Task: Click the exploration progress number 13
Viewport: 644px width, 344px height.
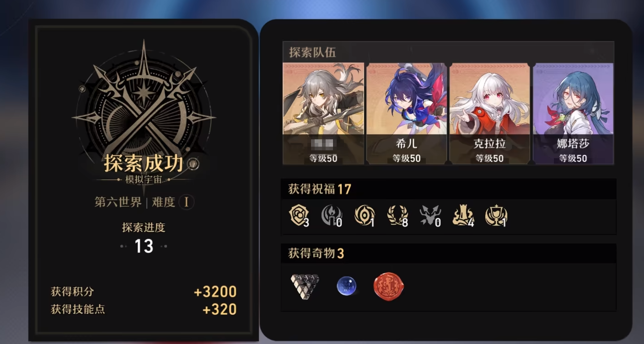Action: 144,246
